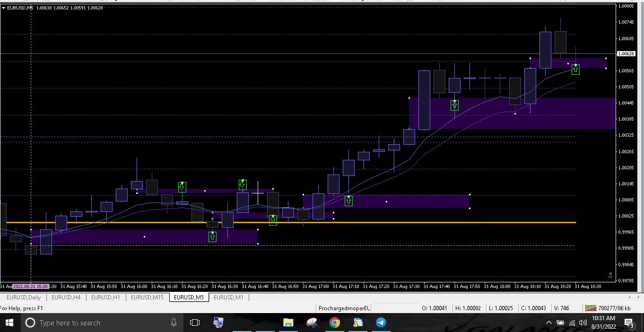Click the connection status 788277/86 kb indicator
Image resolution: width=644 pixels, height=332 pixels.
608,308
